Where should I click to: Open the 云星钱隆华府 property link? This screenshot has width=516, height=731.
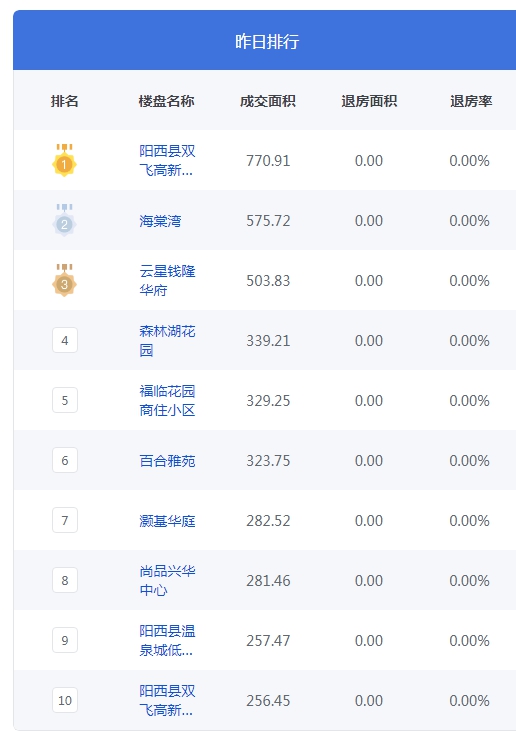point(167,280)
